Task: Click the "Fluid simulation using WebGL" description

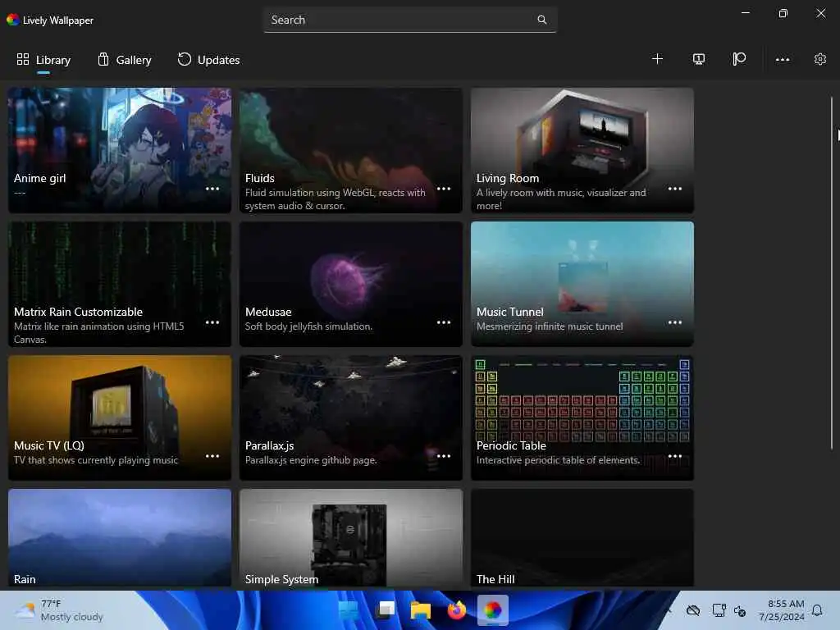Action: coord(336,199)
